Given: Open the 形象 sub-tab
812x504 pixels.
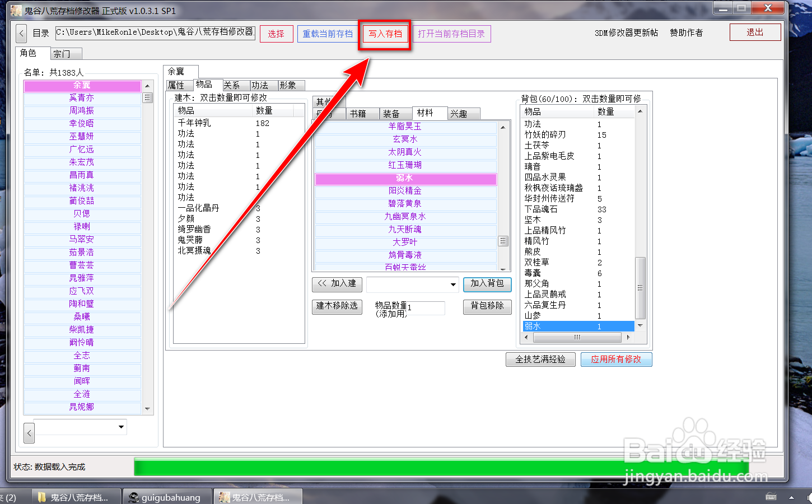Looking at the screenshot, I should point(291,85).
